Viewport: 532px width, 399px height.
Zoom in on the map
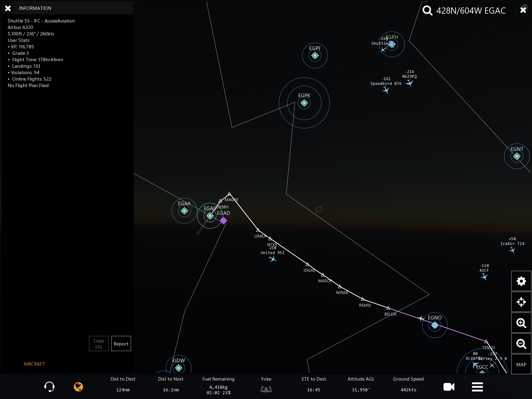521,323
